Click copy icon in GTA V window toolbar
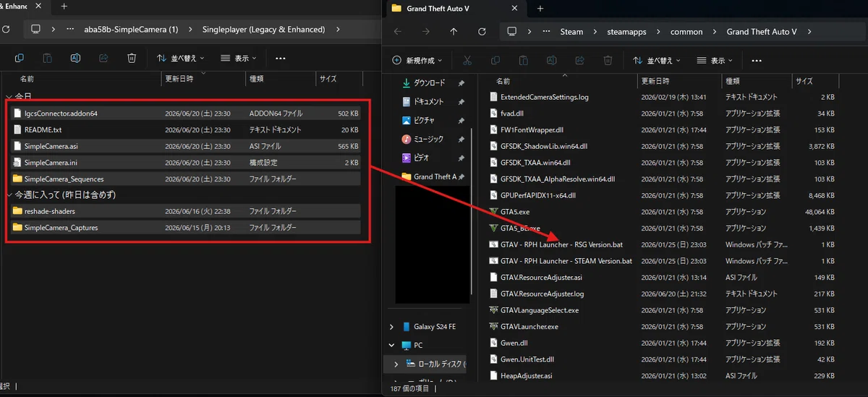 [x=495, y=60]
